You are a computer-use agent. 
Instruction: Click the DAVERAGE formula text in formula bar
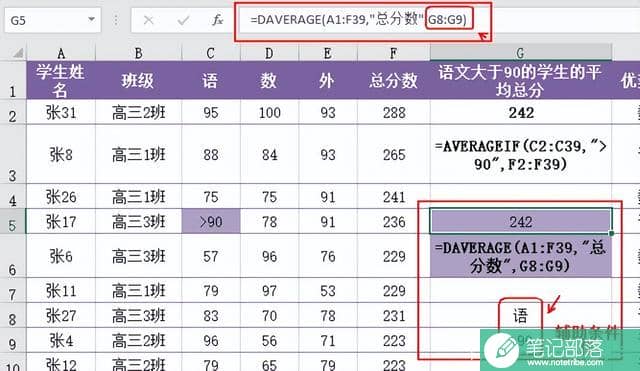pyautogui.click(x=358, y=19)
